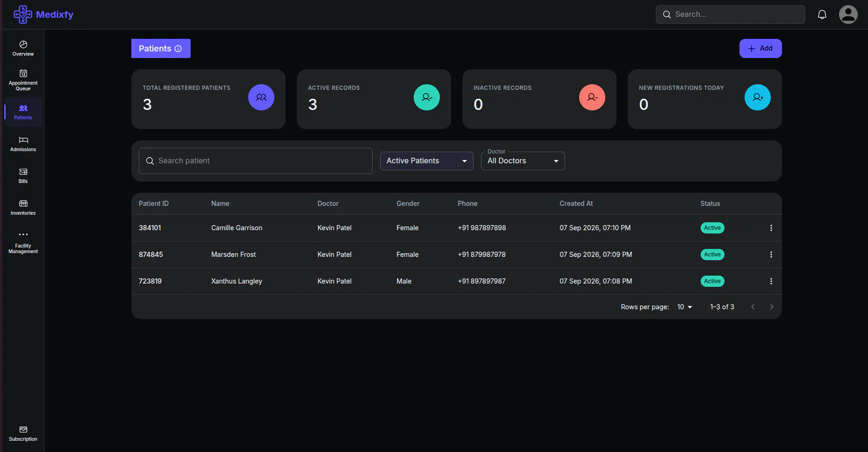The width and height of the screenshot is (868, 452).
Task: Open Appointment Queue from sidebar
Action: [23, 80]
